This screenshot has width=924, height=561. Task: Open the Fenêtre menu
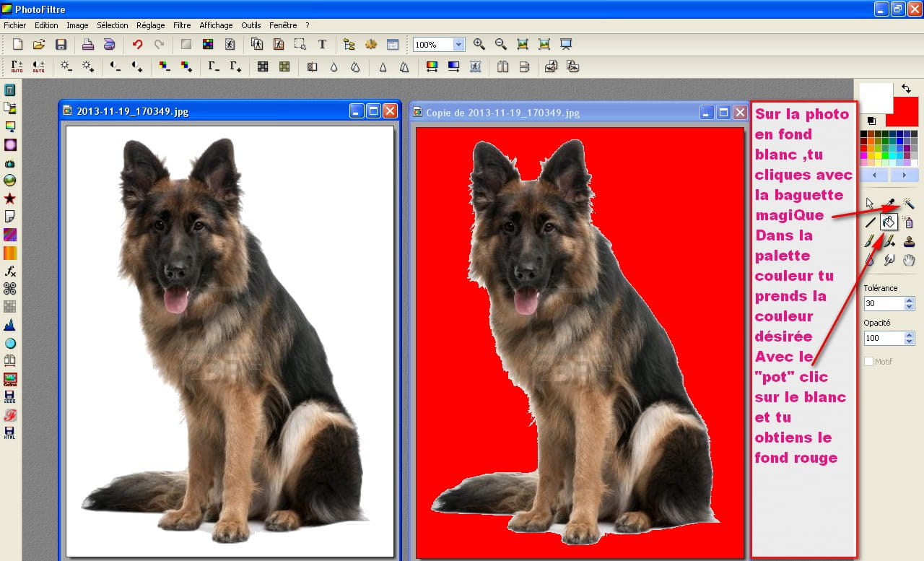(283, 25)
